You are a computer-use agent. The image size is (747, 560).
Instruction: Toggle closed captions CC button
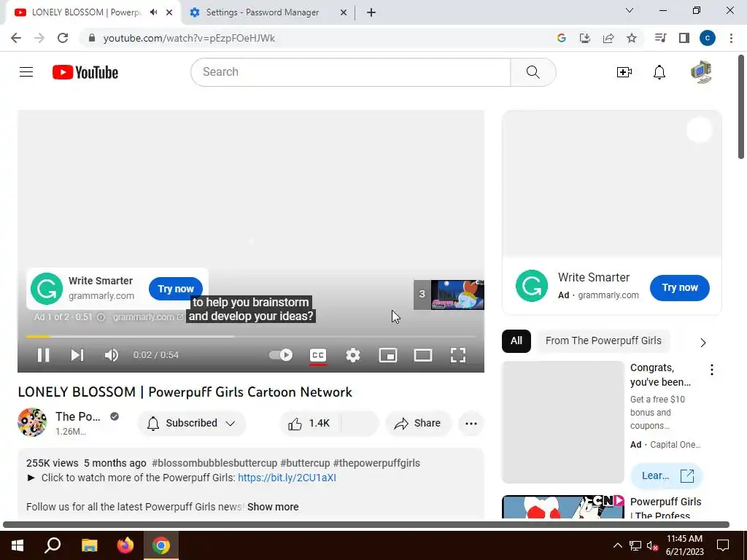pos(318,355)
